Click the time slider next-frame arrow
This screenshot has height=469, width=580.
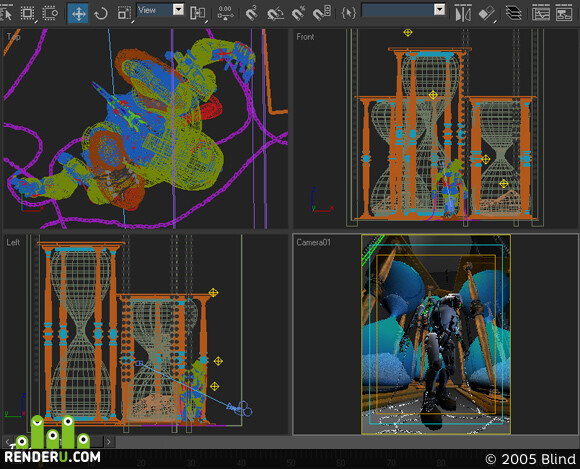coord(109,442)
